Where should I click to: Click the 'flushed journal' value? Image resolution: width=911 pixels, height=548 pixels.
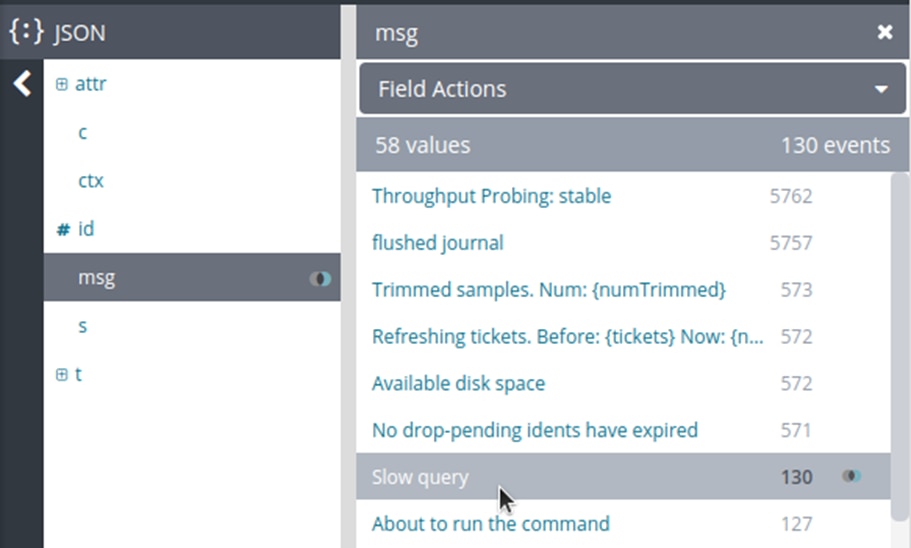click(x=438, y=243)
